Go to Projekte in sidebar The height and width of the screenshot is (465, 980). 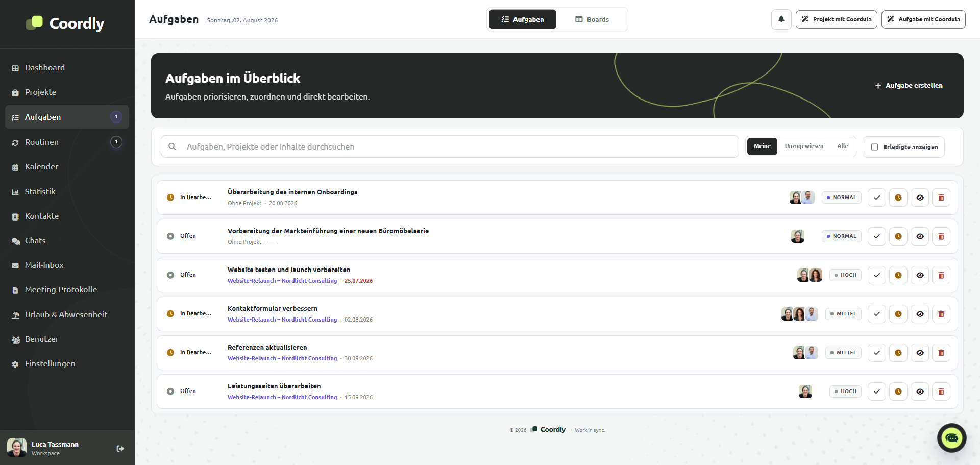point(67,92)
